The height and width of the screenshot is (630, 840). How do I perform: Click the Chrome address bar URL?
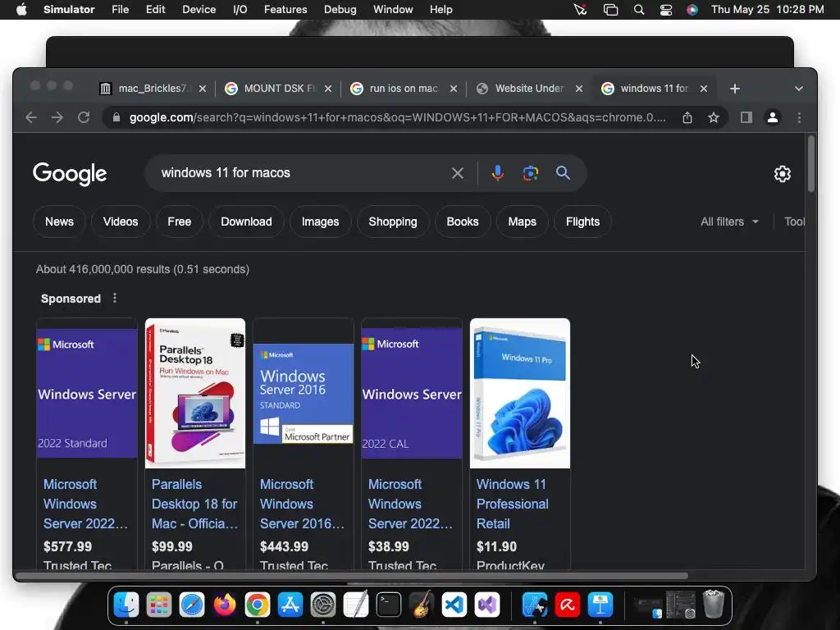point(398,117)
